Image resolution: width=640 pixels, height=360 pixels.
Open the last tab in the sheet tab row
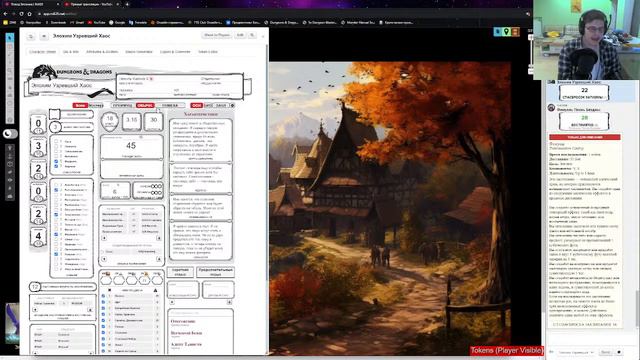coord(208,52)
